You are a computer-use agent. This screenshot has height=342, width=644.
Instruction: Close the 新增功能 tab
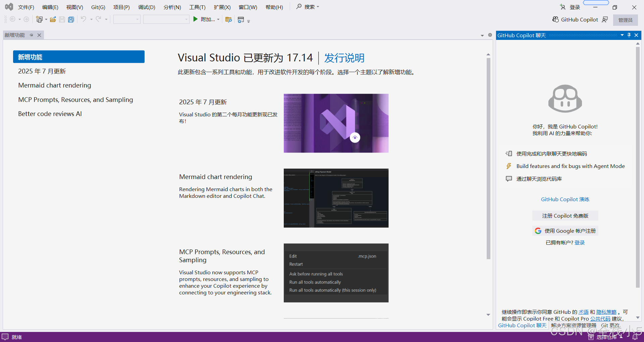39,35
